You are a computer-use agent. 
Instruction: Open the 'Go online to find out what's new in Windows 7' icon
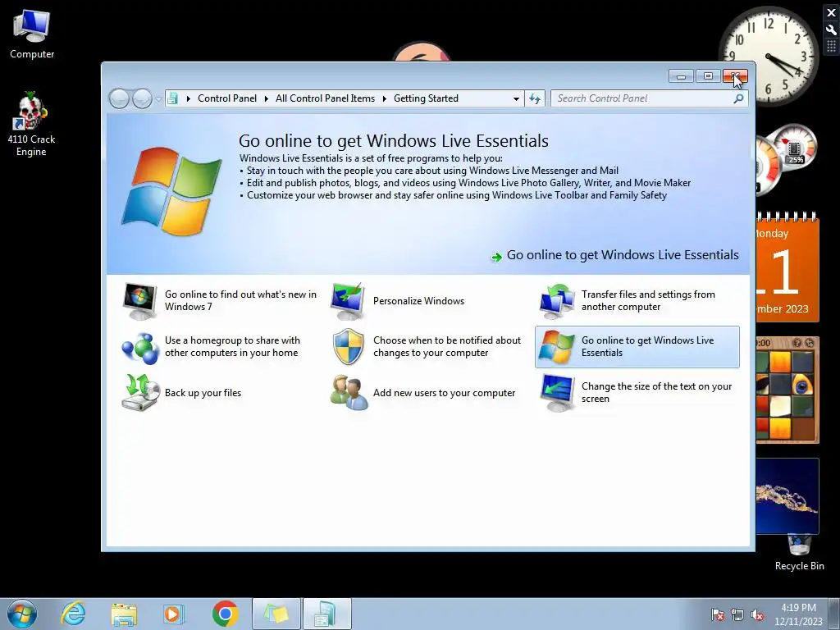click(139, 301)
